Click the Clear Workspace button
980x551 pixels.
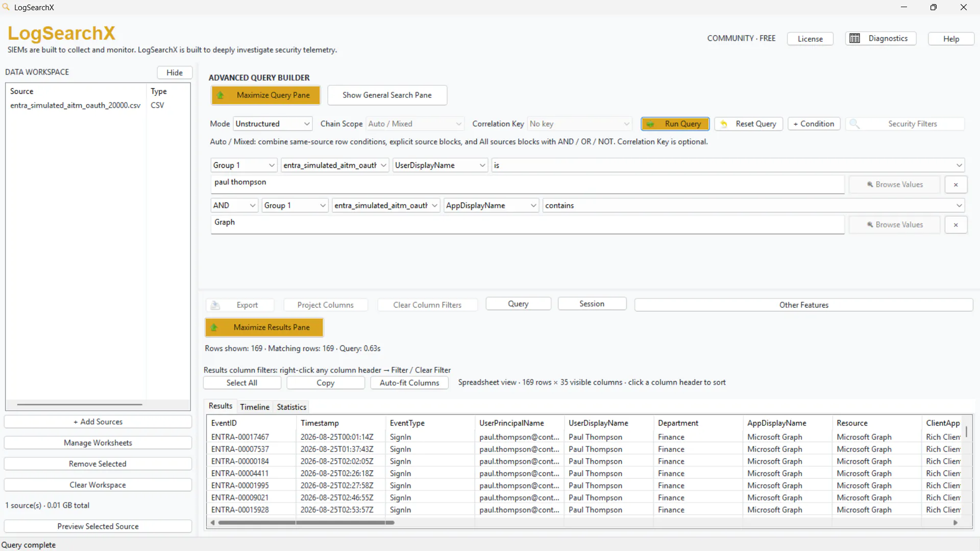coord(98,485)
